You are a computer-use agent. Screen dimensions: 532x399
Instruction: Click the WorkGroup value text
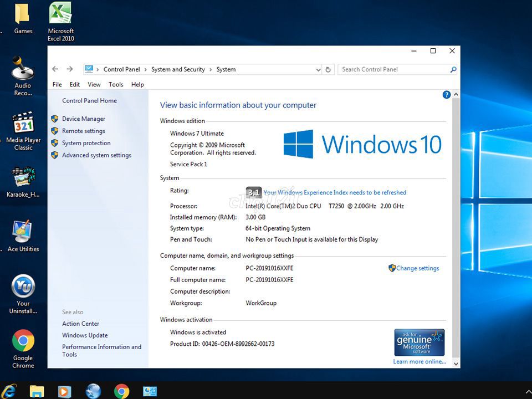pyautogui.click(x=261, y=303)
